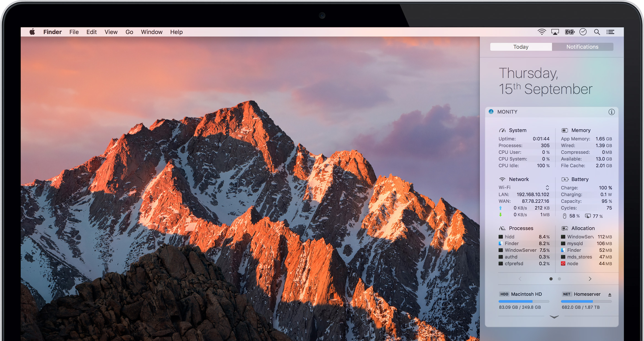Click the WAN address 87.78.227.16
644x341 pixels.
[535, 201]
